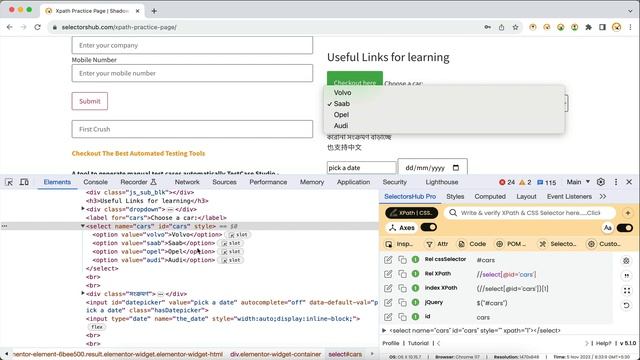The height and width of the screenshot is (360, 640).
Task: Expand the select HTML preview in SelectorsHub
Action: (384, 330)
